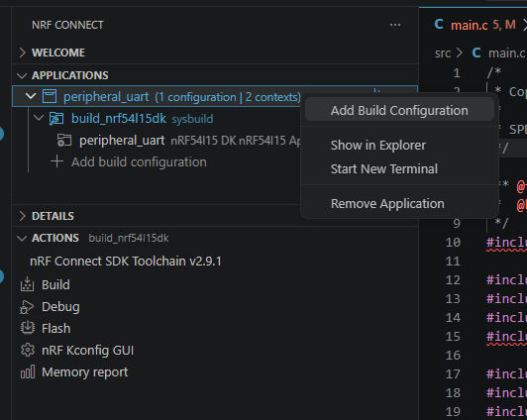
Task: Open nRF Kconfig GUI gear icon
Action: point(28,350)
